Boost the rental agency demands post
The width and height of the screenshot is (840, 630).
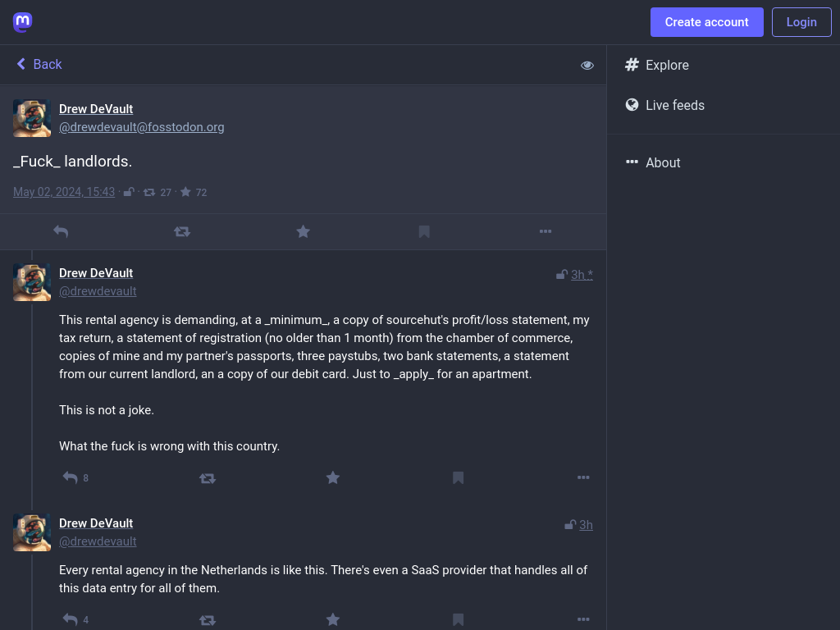point(208,478)
